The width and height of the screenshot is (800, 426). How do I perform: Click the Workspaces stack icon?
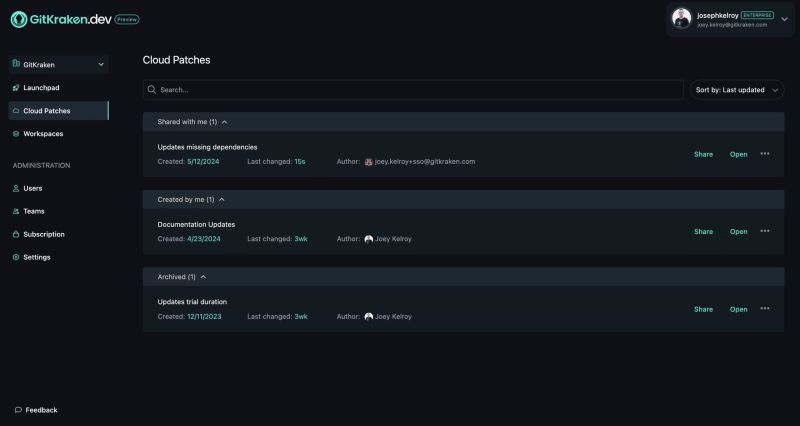point(16,134)
